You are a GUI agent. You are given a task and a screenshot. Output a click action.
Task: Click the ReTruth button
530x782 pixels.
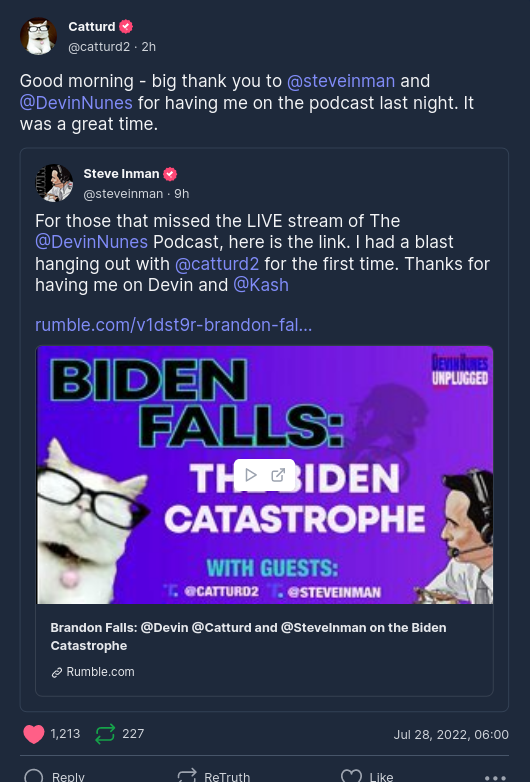tap(214, 777)
